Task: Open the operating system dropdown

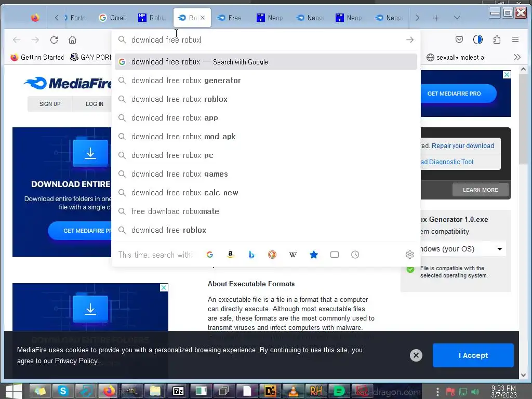Action: coord(463,249)
